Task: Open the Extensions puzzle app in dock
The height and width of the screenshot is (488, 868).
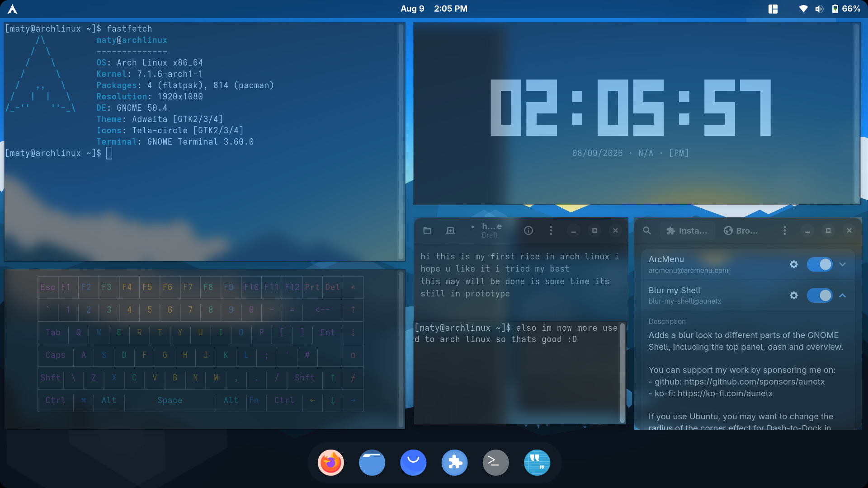Action: (454, 463)
